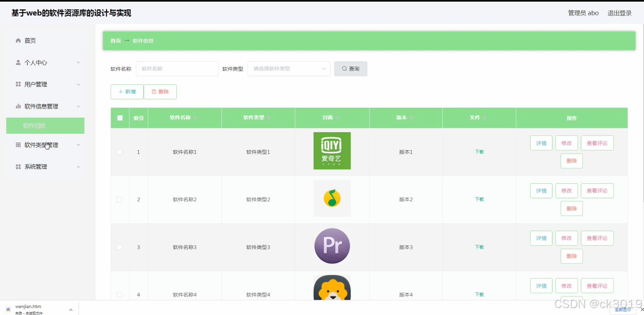Check the checkbox for row 软件名称4
This screenshot has width=644, height=315.
tap(119, 295)
